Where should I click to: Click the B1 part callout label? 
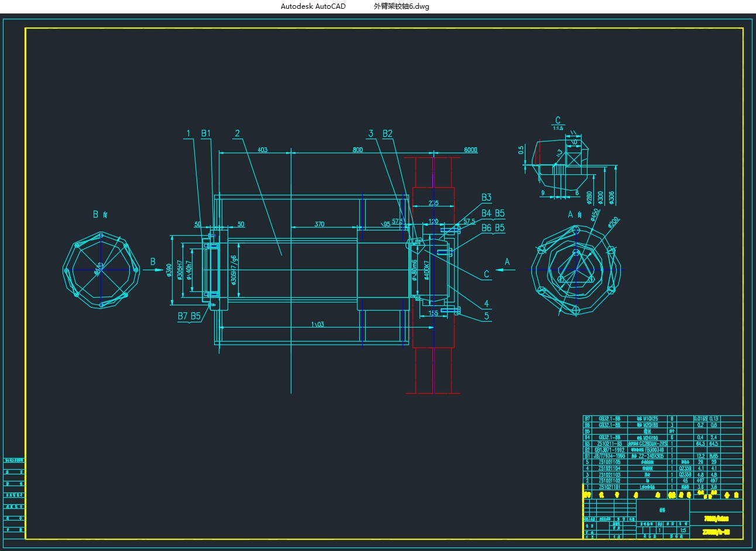[206, 133]
